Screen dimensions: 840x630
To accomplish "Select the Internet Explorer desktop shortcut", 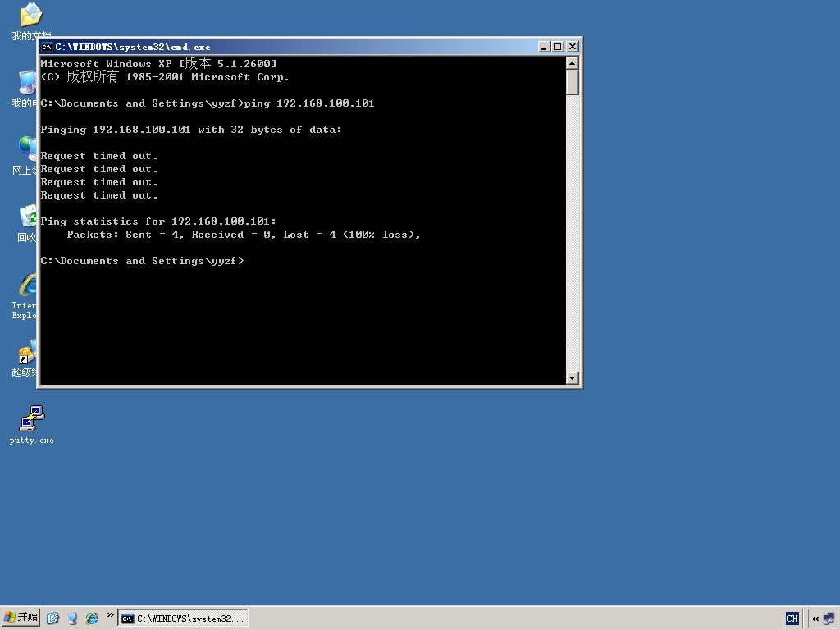I will [24, 296].
